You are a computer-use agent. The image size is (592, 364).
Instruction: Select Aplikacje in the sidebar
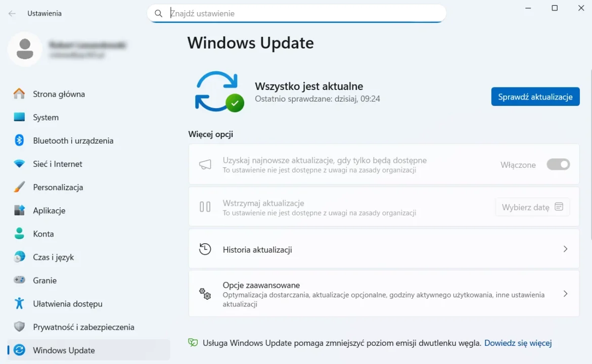point(89,210)
